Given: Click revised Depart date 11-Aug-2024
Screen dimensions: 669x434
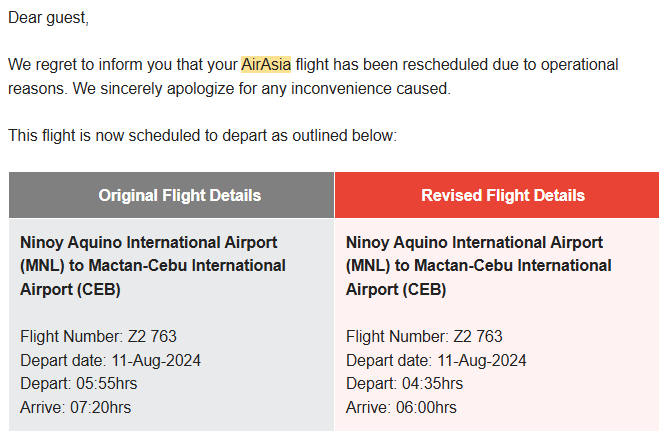Looking at the screenshot, I should point(436,360).
